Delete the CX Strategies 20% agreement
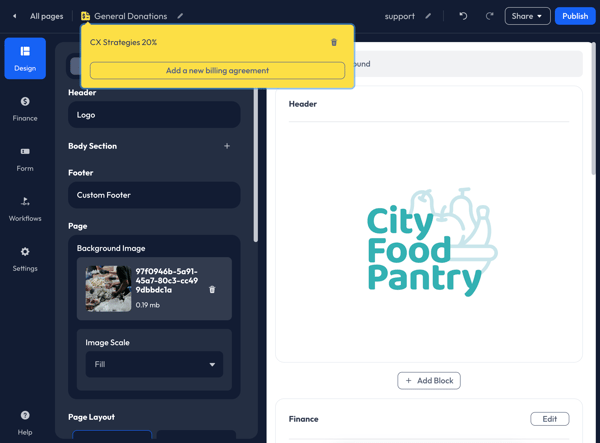The height and width of the screenshot is (443, 600). pos(334,42)
